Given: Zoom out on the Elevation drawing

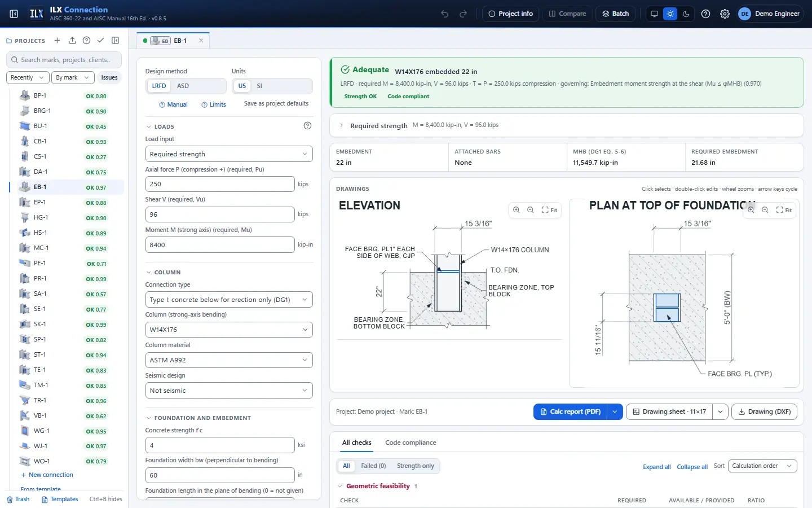Looking at the screenshot, I should tap(531, 210).
